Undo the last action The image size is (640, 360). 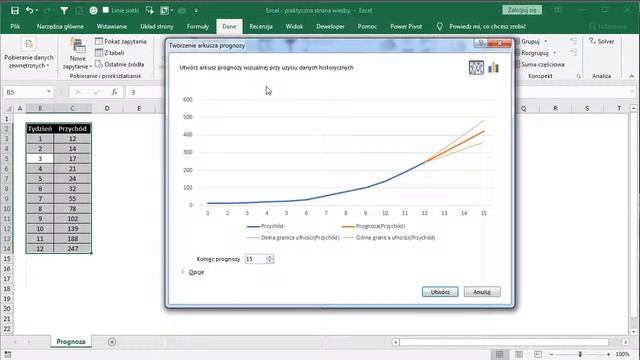[29, 10]
